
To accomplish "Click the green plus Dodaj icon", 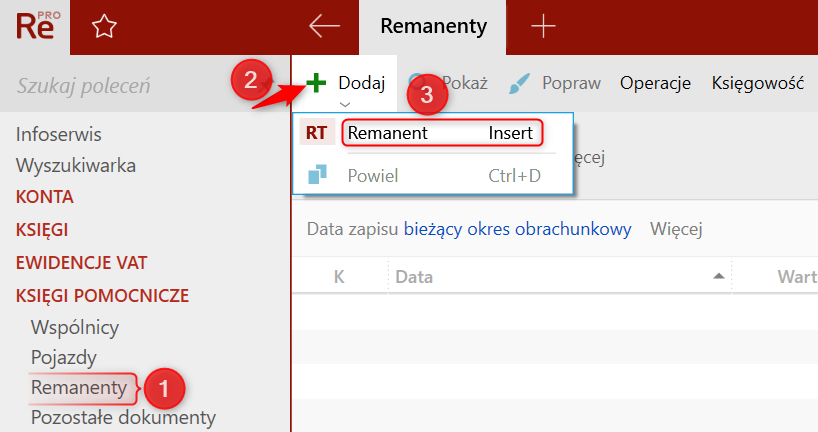I will coord(316,83).
